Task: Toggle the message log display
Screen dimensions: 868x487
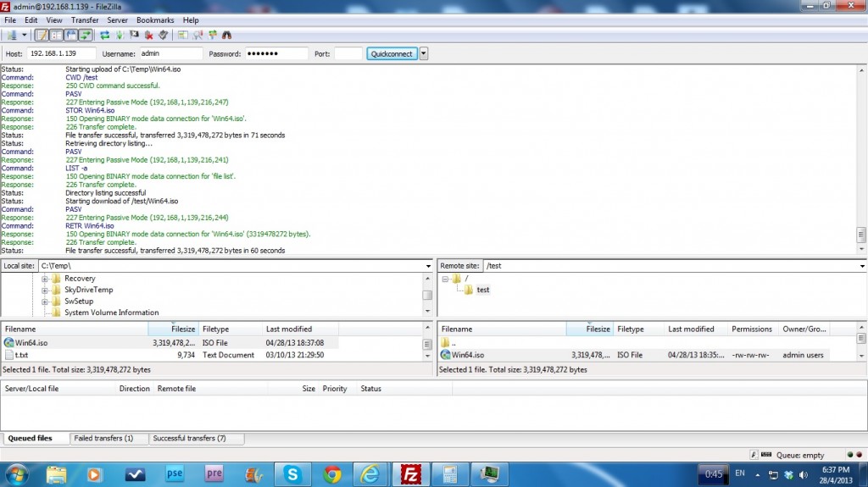Action: [42, 35]
